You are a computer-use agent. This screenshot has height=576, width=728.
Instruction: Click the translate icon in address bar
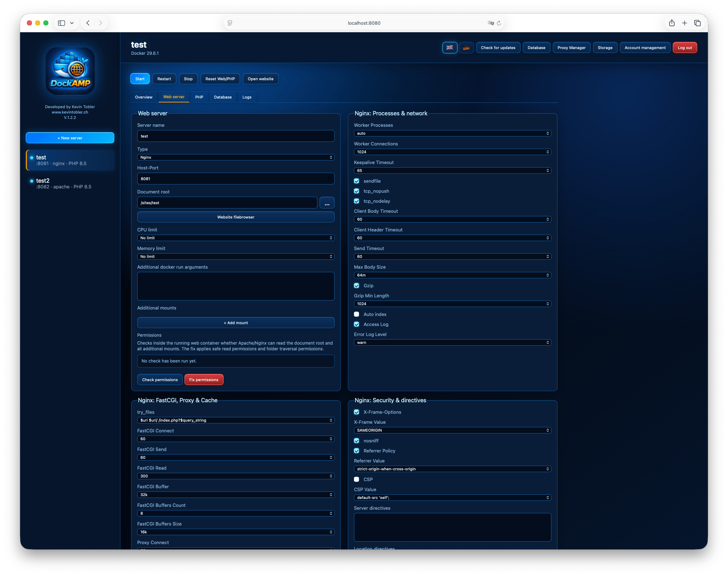(x=490, y=23)
